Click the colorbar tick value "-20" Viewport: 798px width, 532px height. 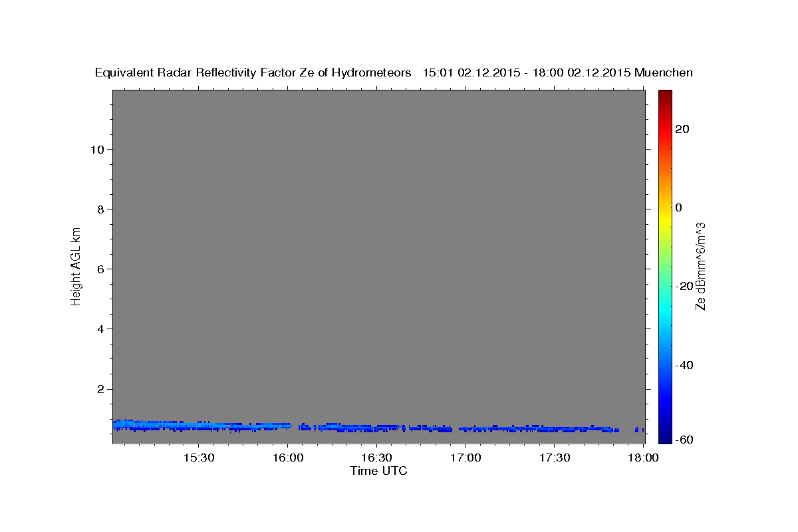[x=685, y=286]
